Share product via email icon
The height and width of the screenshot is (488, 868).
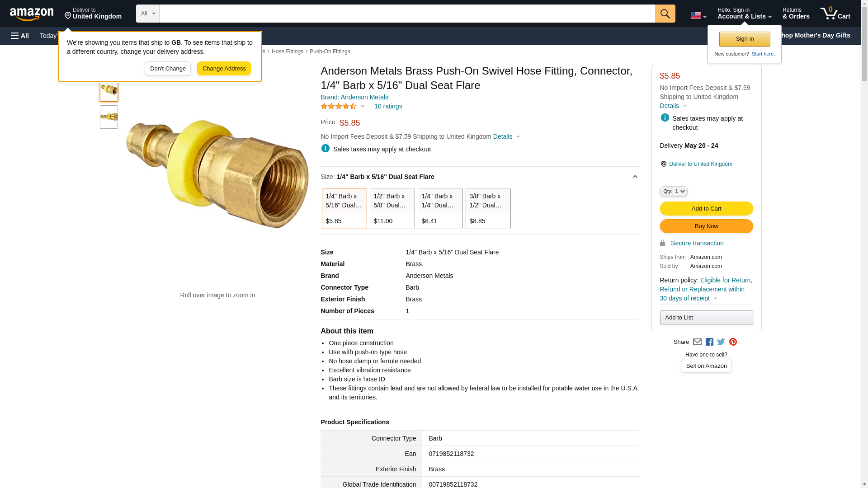click(x=697, y=342)
